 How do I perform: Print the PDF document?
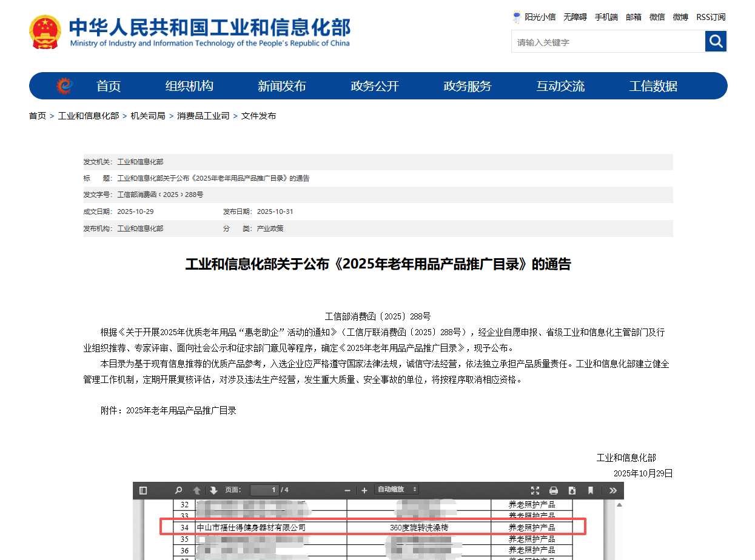[553, 490]
